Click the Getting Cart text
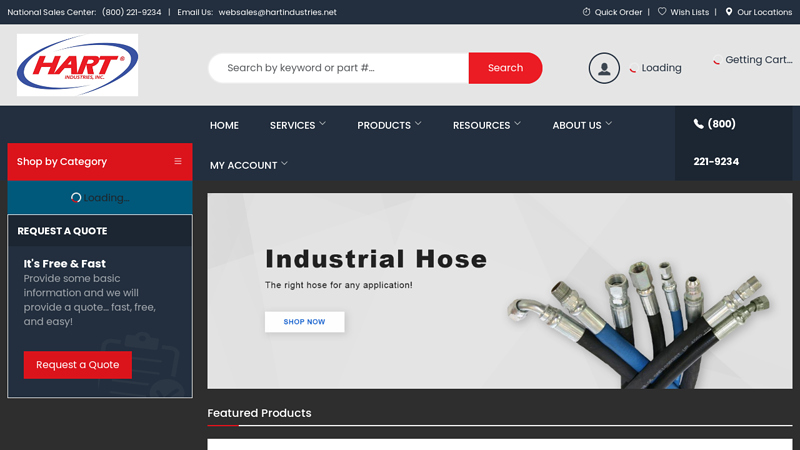This screenshot has height=450, width=800. pos(759,60)
